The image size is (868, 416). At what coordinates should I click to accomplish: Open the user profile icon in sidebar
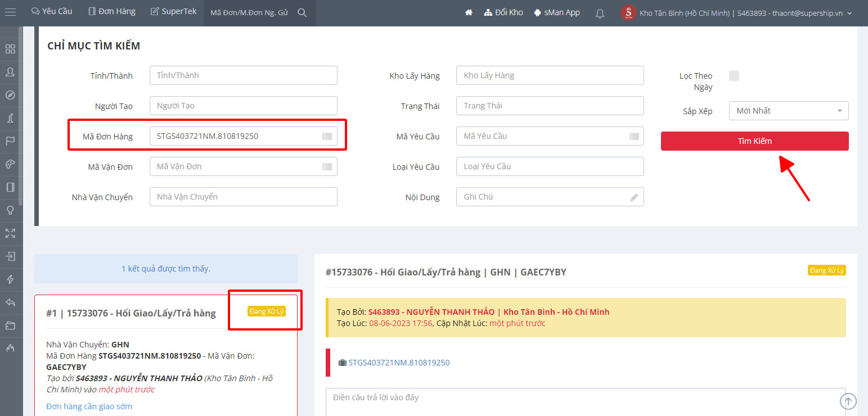click(x=10, y=72)
